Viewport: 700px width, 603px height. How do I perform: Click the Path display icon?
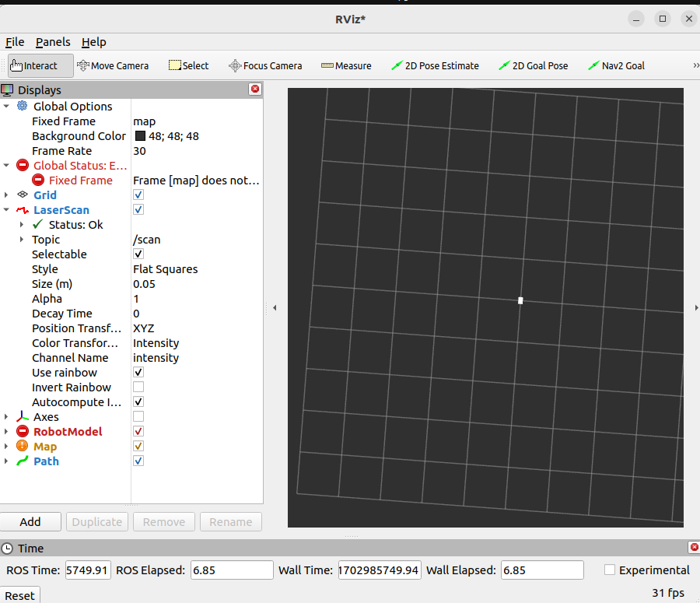tap(23, 461)
